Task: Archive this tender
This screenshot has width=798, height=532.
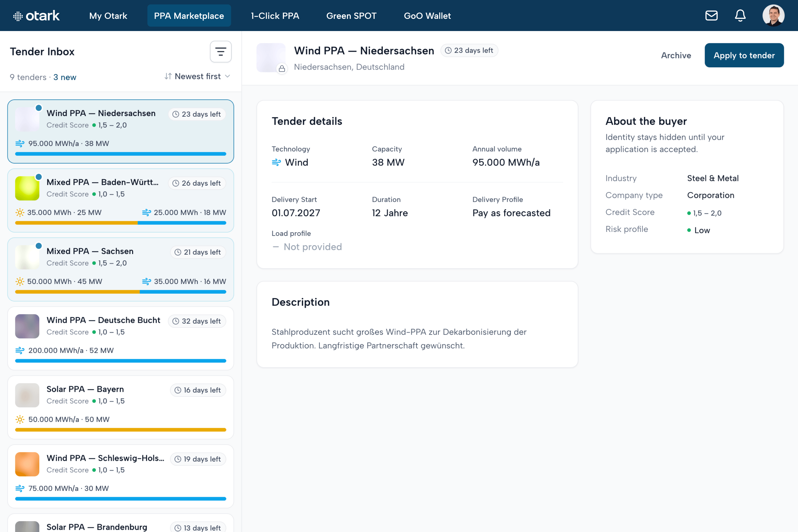Action: (676, 55)
